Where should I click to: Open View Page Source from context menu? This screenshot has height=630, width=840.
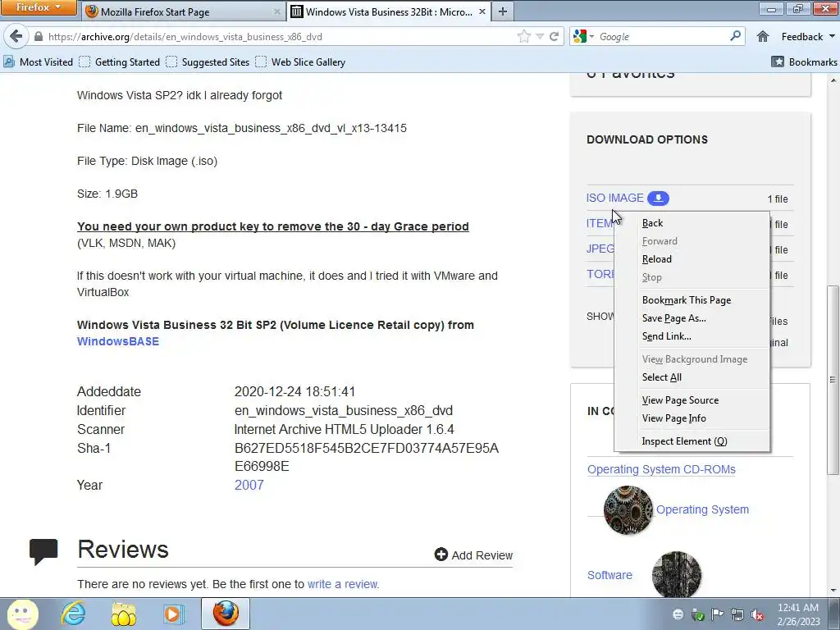pos(692,400)
